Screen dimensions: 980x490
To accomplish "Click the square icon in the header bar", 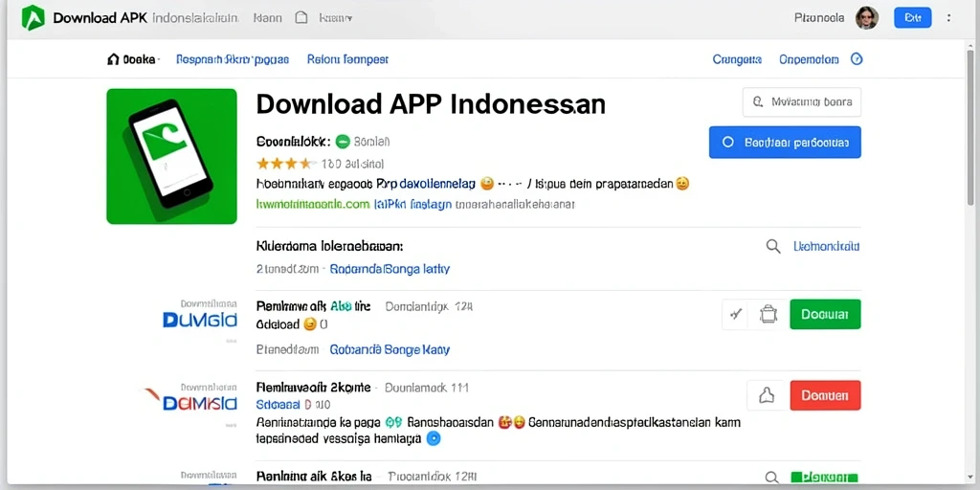I will [301, 17].
